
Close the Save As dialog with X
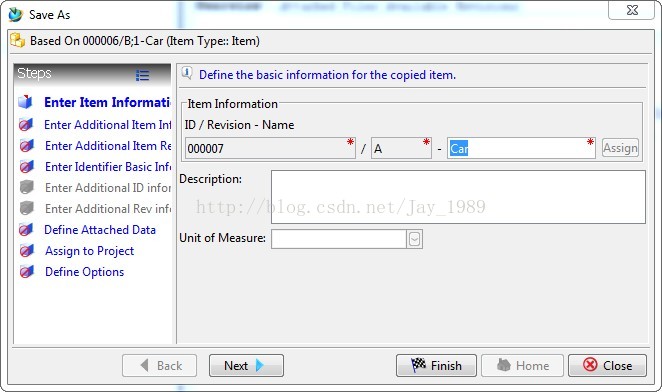(x=632, y=10)
